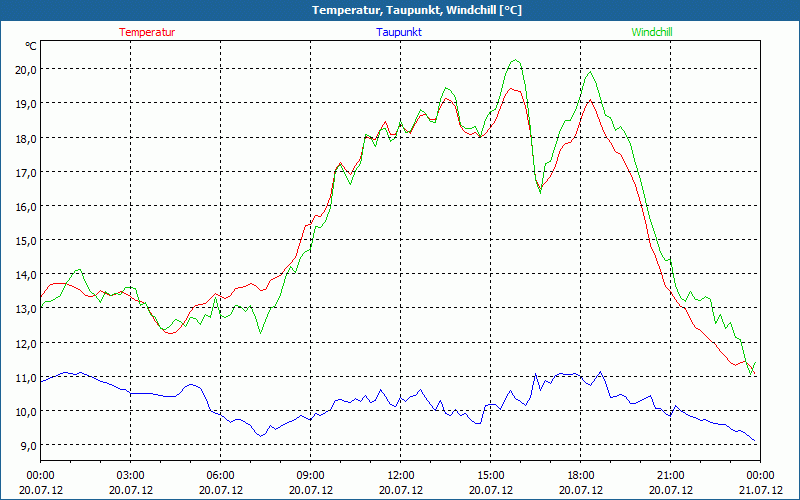Click the green Windchill peak near 16:00
This screenshot has width=800, height=500.
pyautogui.click(x=516, y=60)
